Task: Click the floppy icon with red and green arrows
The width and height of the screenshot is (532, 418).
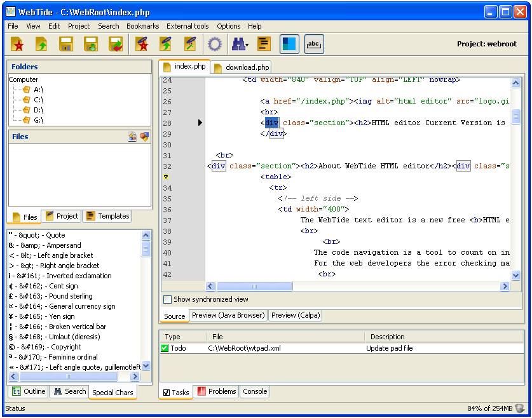Action: pyautogui.click(x=116, y=44)
